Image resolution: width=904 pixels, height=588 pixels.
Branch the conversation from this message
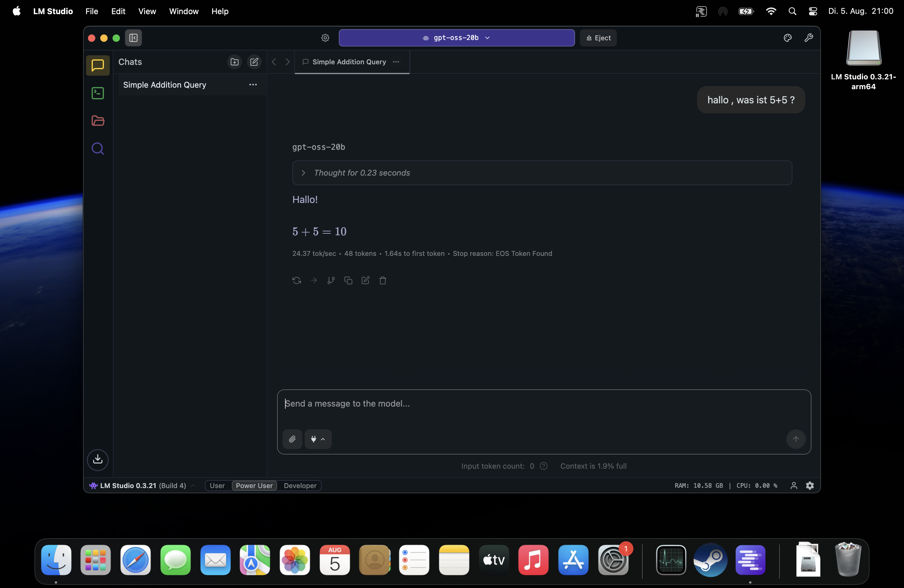(x=331, y=280)
